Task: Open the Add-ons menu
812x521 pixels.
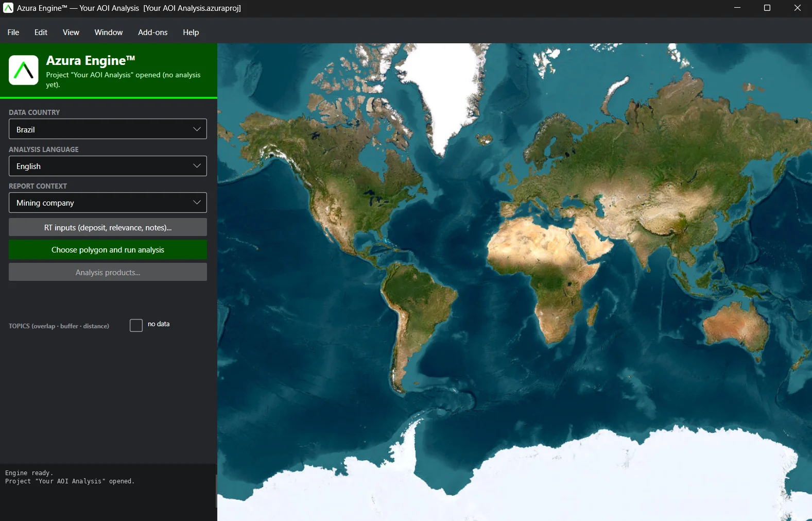Action: click(x=153, y=32)
